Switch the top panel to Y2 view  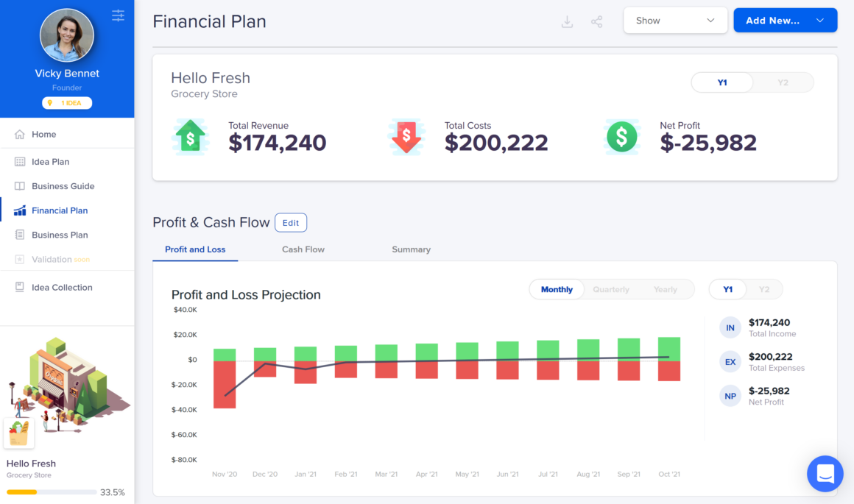783,82
